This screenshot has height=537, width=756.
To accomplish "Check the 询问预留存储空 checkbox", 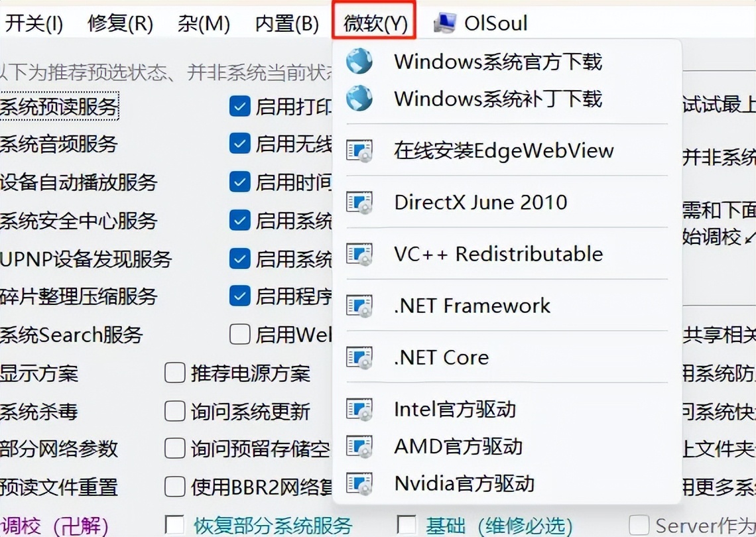I will (174, 448).
